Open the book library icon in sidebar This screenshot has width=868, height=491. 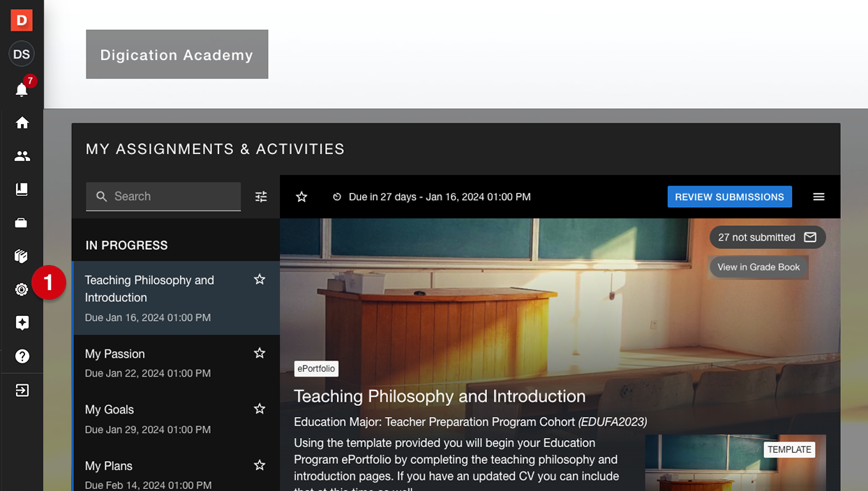click(22, 189)
